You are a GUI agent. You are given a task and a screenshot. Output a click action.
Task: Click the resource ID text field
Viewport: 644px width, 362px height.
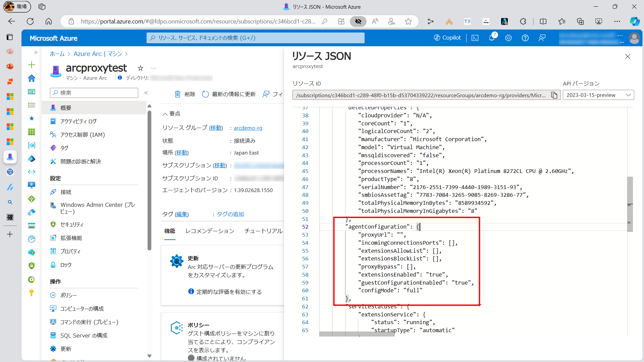pyautogui.click(x=421, y=95)
